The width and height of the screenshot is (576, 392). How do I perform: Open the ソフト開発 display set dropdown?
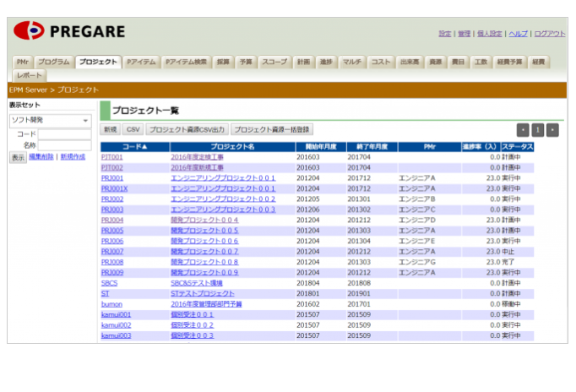click(50, 121)
